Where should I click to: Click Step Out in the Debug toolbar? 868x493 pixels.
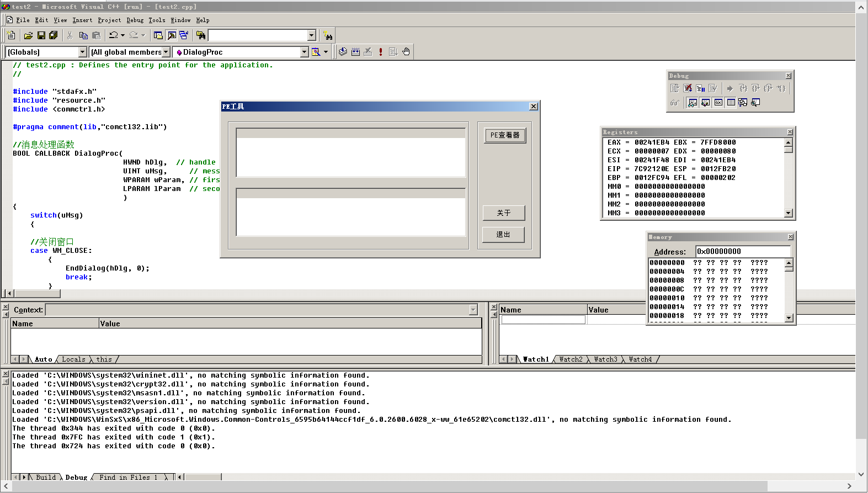tap(768, 88)
